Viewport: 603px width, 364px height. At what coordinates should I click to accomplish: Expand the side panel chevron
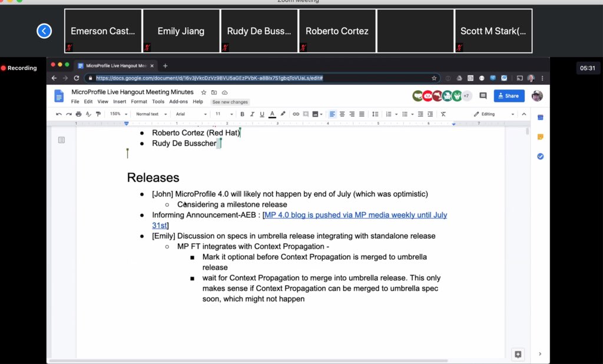(540, 354)
